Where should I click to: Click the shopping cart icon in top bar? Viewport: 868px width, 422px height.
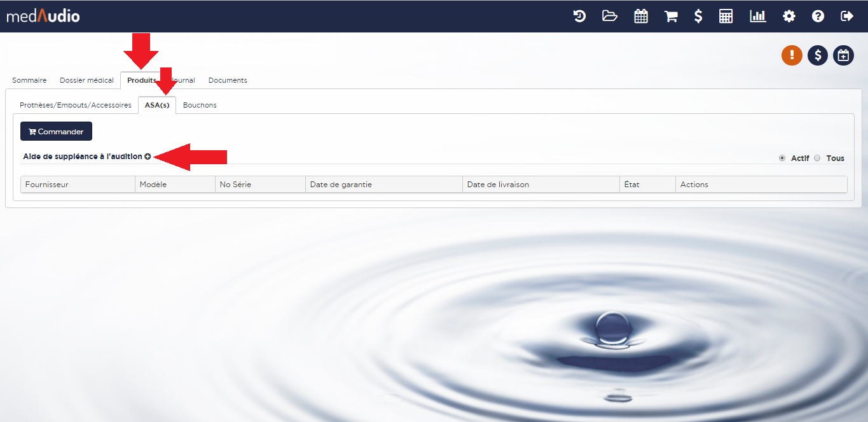click(x=670, y=17)
